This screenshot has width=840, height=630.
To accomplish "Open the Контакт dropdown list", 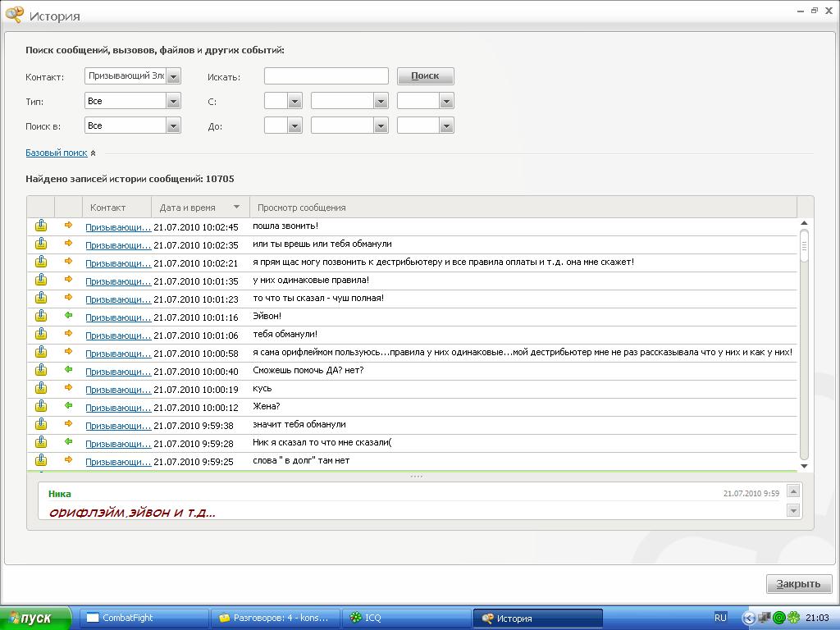I will click(173, 76).
